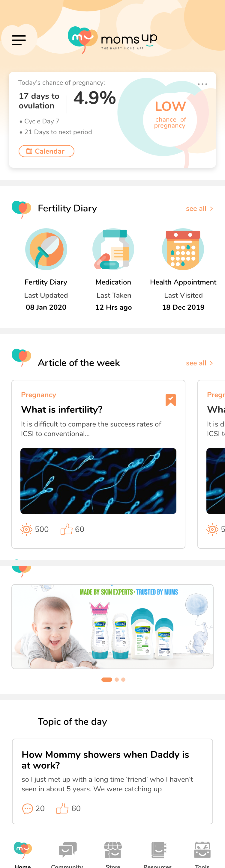Switch to the Store tab
Image resolution: width=225 pixels, height=868 pixels.
(113, 852)
